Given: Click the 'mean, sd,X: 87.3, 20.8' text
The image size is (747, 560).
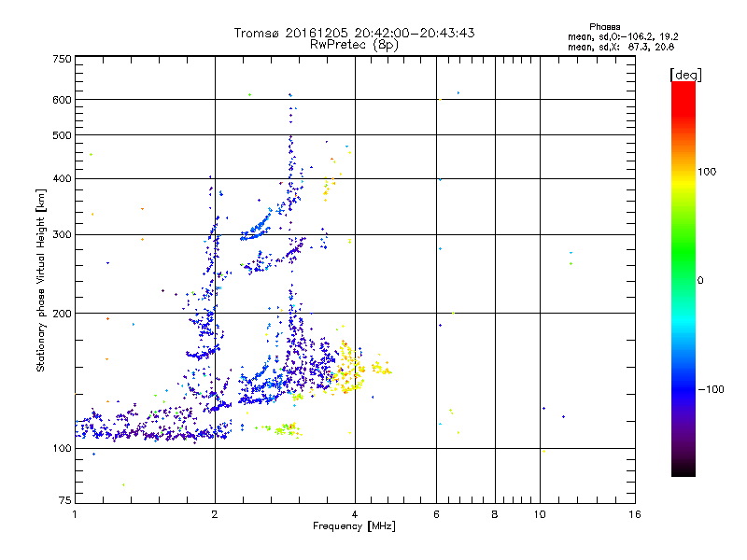Looking at the screenshot, I should [x=621, y=47].
